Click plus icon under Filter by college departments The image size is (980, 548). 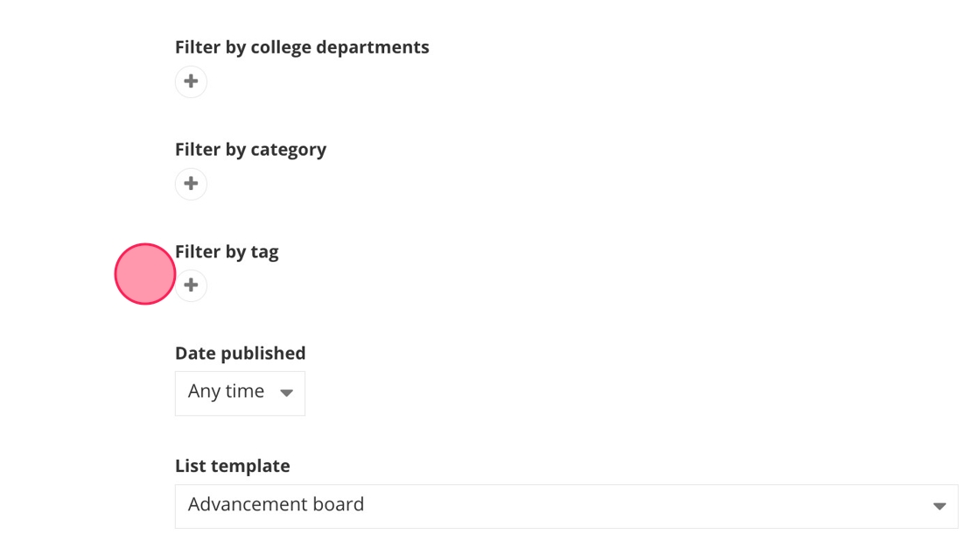click(191, 81)
